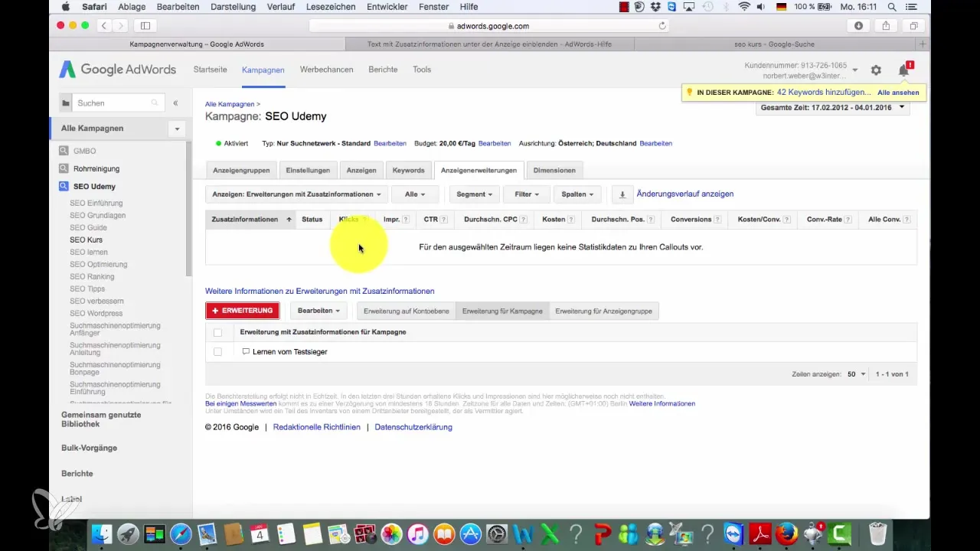
Task: Open the Spalten dropdown
Action: click(x=577, y=194)
